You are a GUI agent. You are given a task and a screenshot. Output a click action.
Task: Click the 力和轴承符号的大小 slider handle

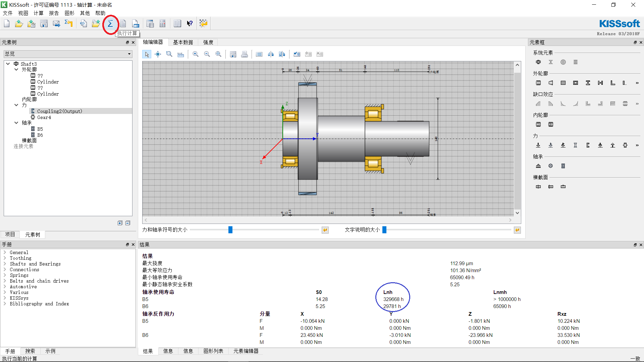point(230,230)
